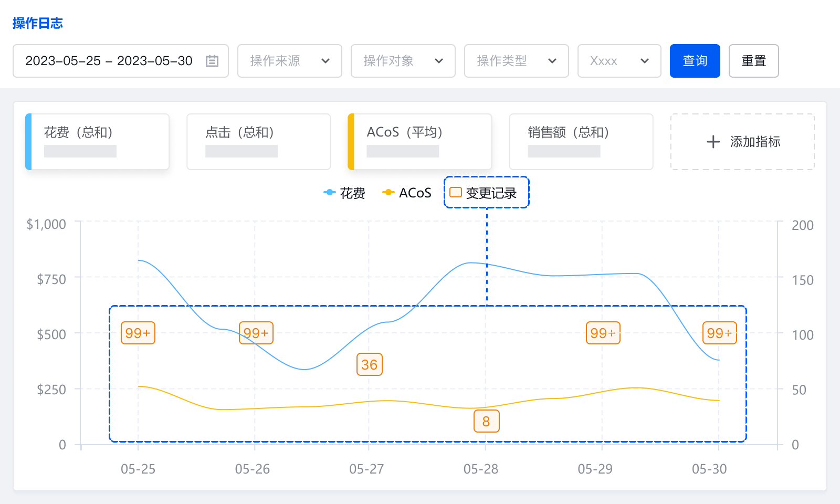Click the 05-27 x-axis label

point(366,469)
